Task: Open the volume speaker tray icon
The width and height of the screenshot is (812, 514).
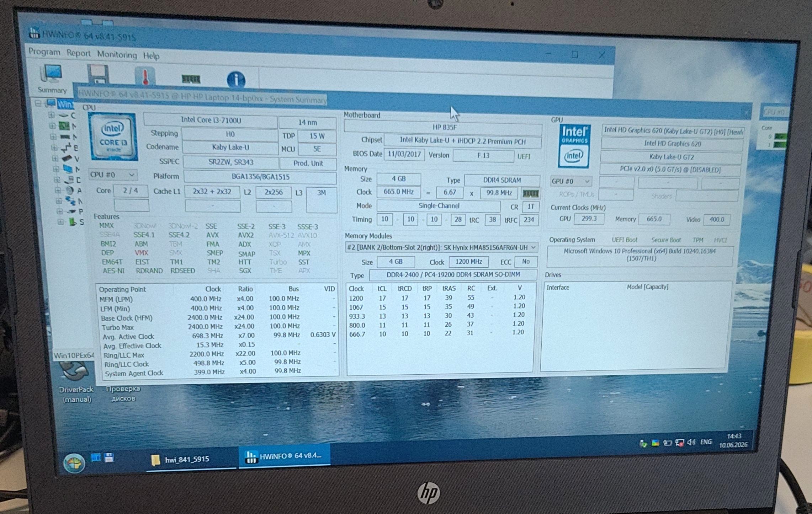Action: click(x=691, y=442)
